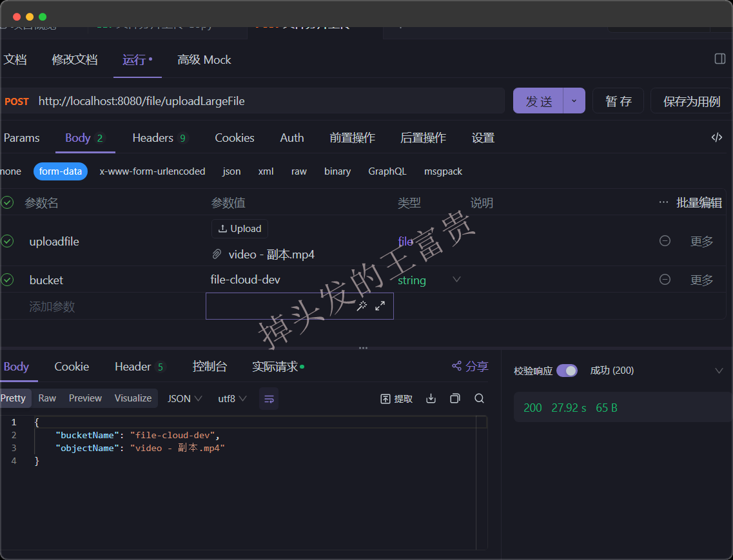This screenshot has width=733, height=560.
Task: Open the 控制台 console tab
Action: (x=210, y=367)
